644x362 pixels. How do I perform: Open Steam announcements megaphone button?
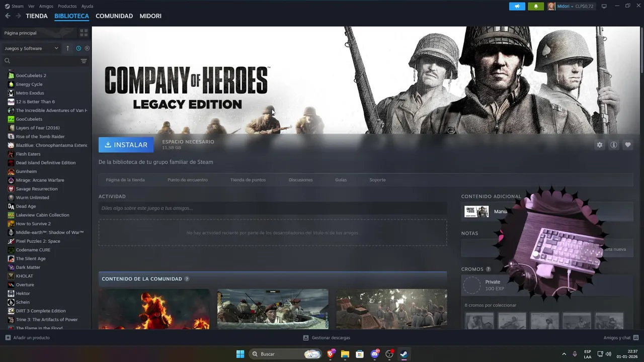pos(517,6)
